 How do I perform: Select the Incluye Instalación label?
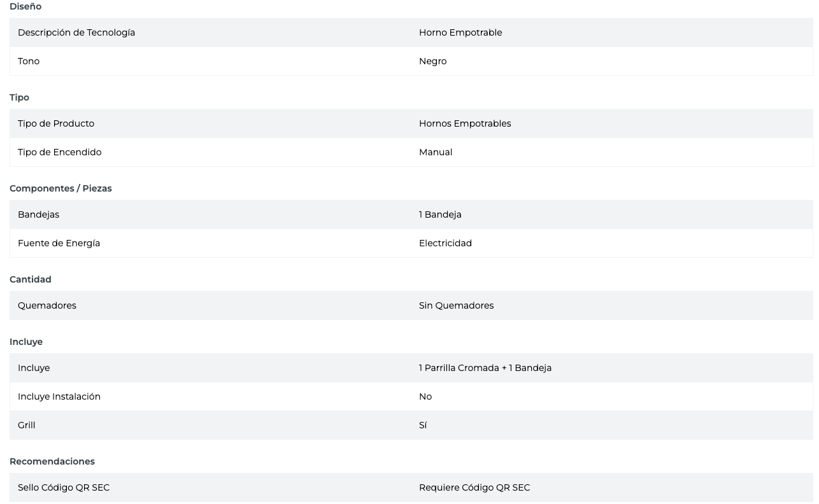tap(59, 396)
